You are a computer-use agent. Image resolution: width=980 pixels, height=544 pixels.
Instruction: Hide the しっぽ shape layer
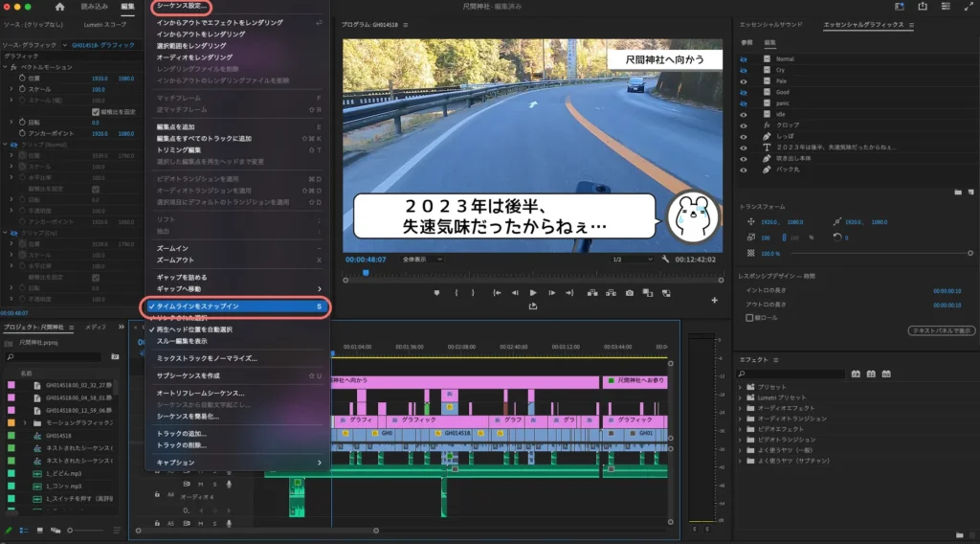pyautogui.click(x=743, y=136)
